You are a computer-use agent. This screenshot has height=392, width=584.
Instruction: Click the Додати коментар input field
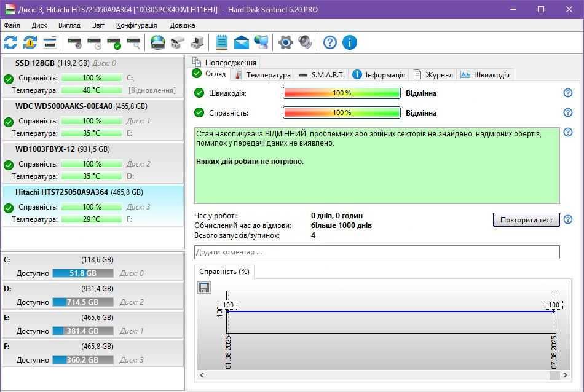click(376, 252)
